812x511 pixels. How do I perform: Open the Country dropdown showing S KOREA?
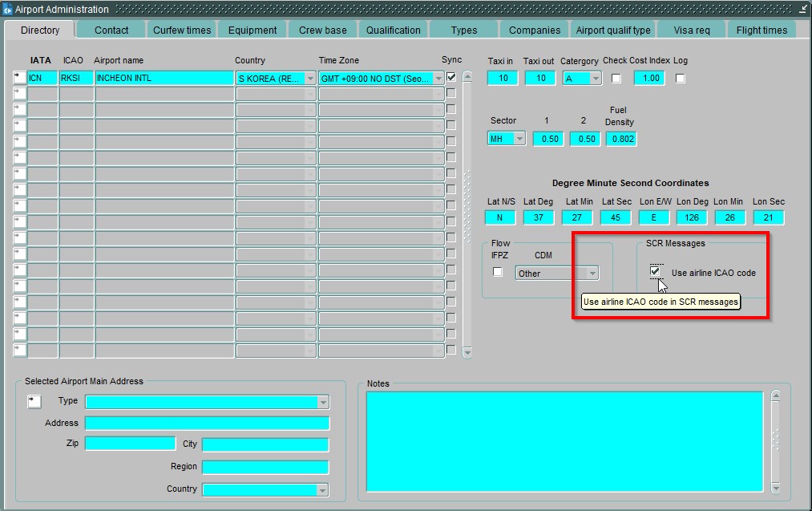point(310,79)
